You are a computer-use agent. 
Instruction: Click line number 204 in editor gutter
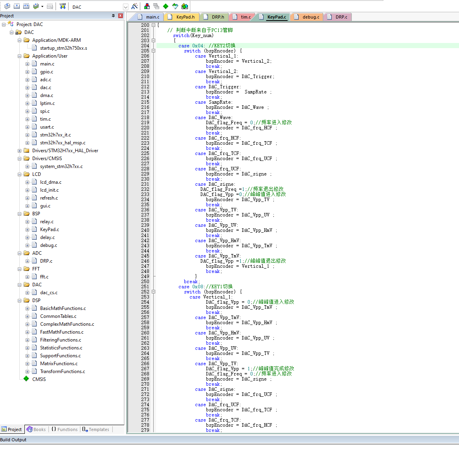click(x=145, y=46)
